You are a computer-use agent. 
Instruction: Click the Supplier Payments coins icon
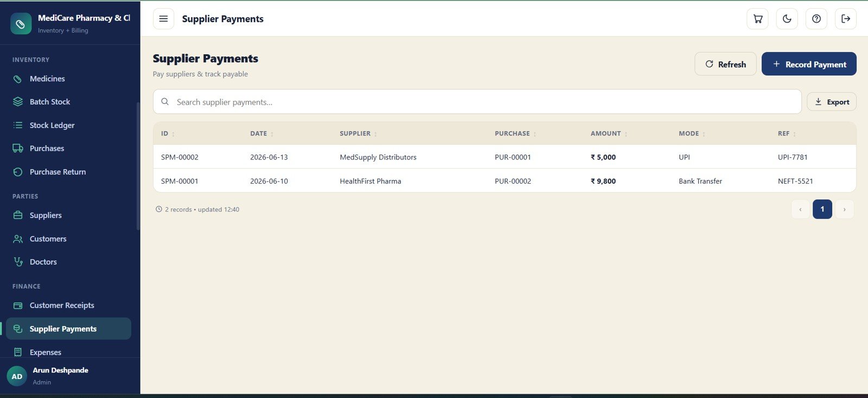18,329
